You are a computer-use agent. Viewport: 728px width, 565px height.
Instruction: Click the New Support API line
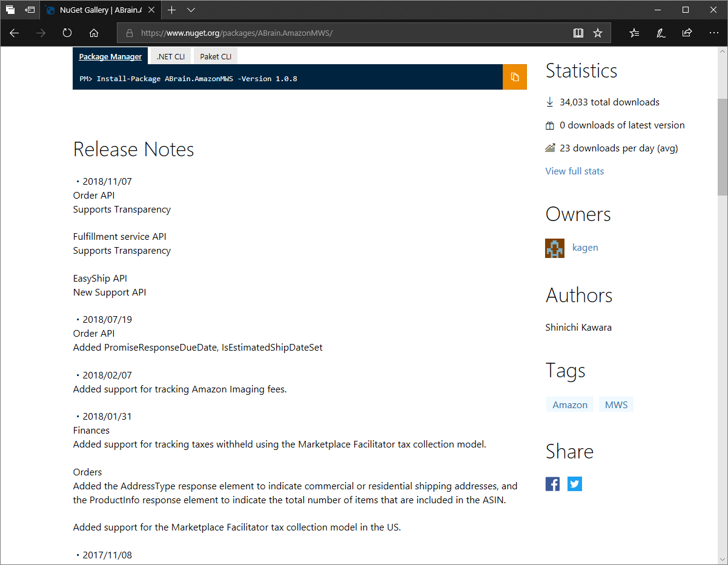click(110, 292)
